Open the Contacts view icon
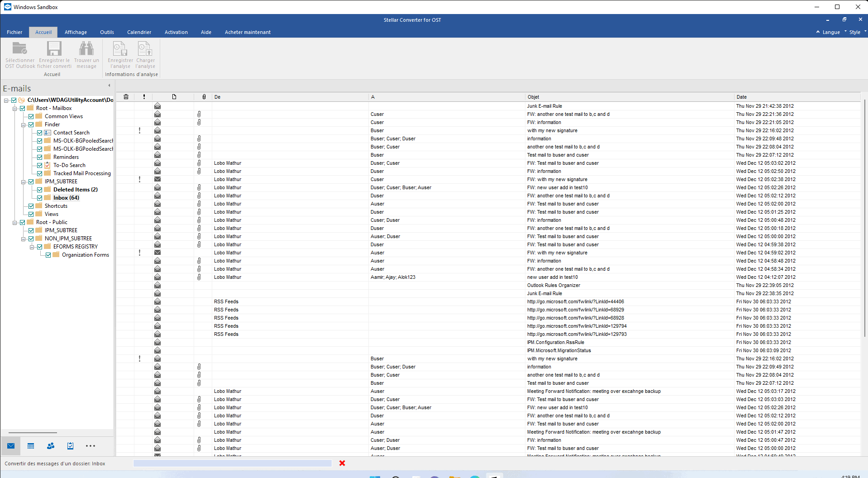Image resolution: width=868 pixels, height=478 pixels. (x=50, y=446)
